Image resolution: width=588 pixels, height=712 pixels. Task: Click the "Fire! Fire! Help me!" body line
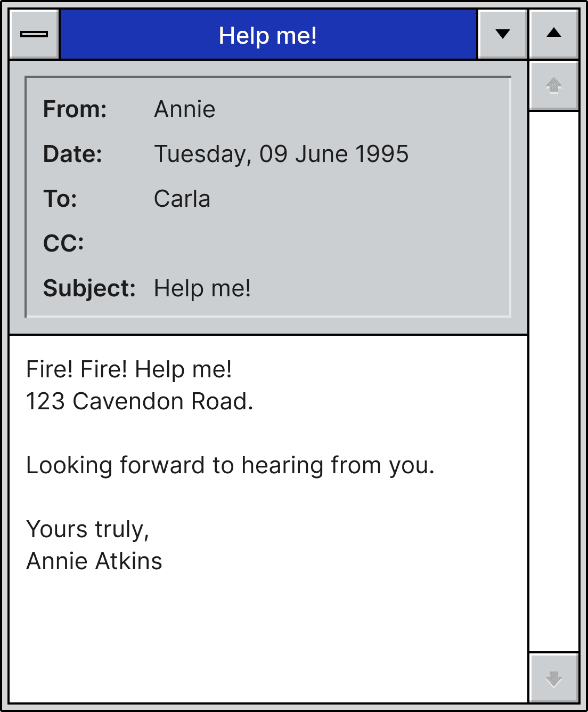pyautogui.click(x=129, y=370)
